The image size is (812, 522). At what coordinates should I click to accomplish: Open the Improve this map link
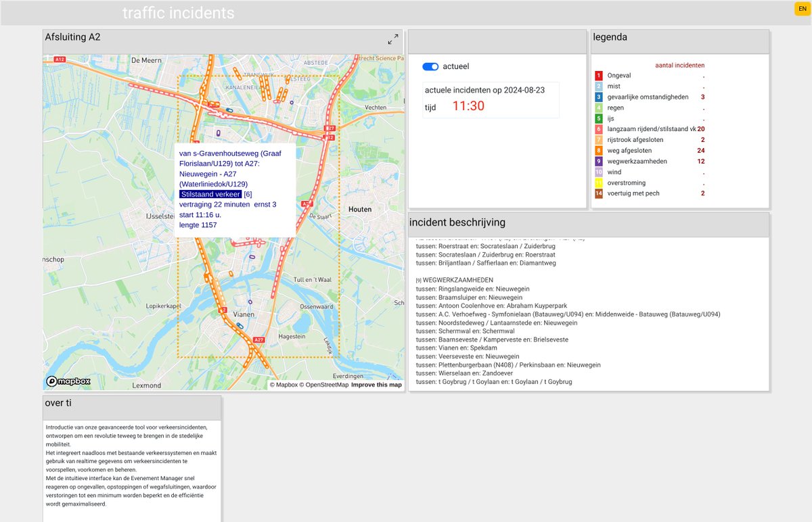376,385
